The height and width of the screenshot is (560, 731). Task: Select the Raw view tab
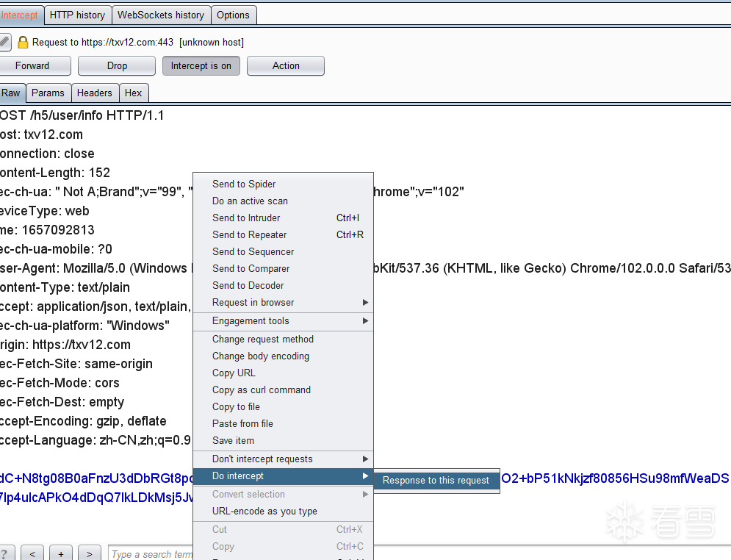tap(11, 93)
